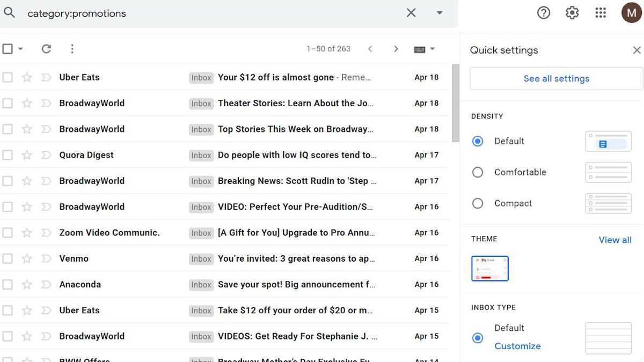The width and height of the screenshot is (644, 362).
Task: Open View all themes link
Action: [615, 240]
